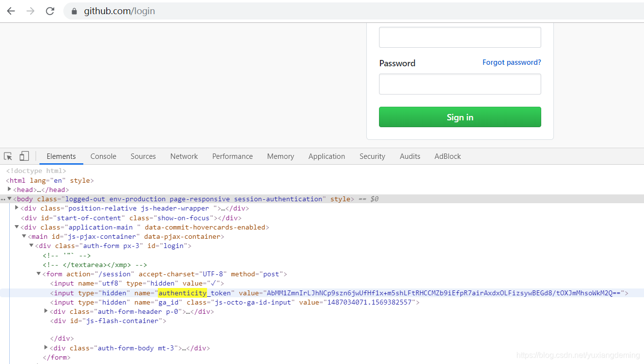Click the js-octo-ga-id-input class value
This screenshot has width=644, height=364.
253,302
